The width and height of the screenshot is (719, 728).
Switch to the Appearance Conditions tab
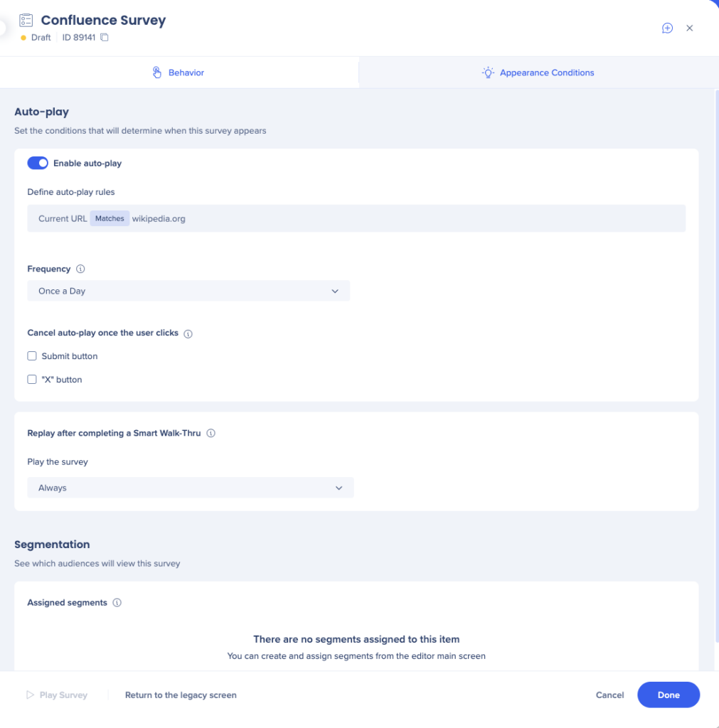538,72
